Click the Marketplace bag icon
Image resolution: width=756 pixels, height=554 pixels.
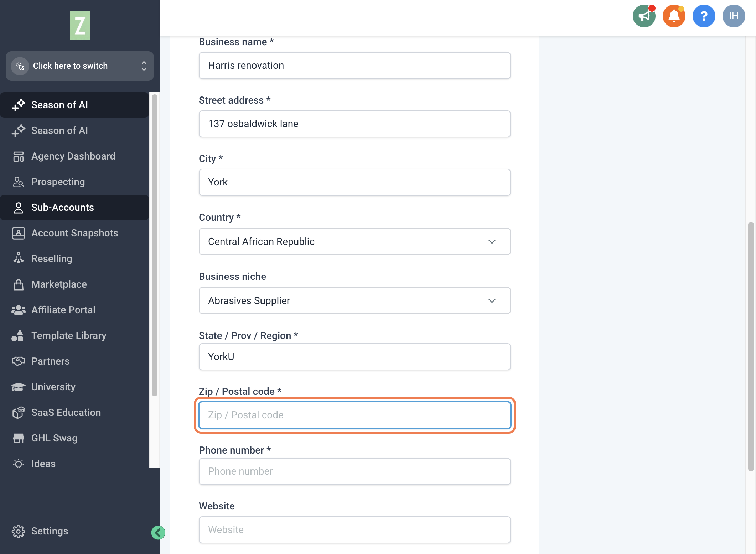[18, 284]
